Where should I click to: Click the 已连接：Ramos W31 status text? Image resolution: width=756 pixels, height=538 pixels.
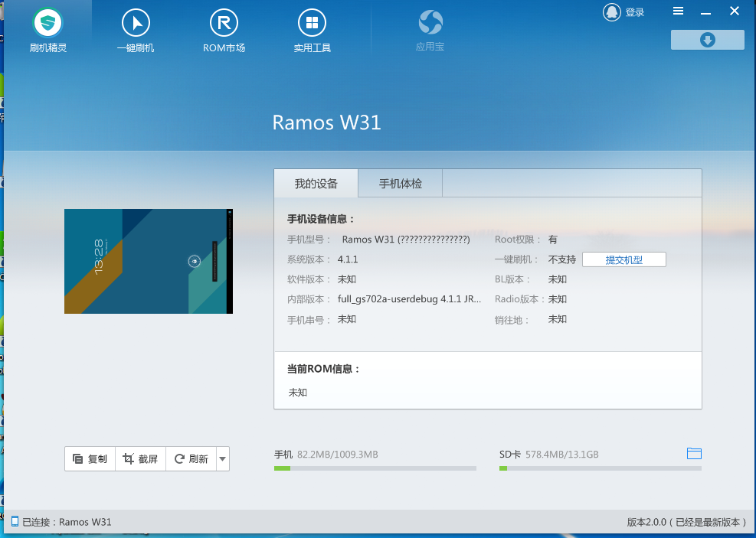click(x=67, y=522)
